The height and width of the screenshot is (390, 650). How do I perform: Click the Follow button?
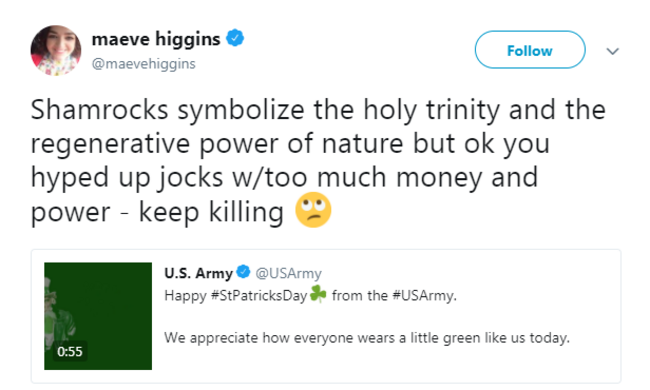coord(530,50)
